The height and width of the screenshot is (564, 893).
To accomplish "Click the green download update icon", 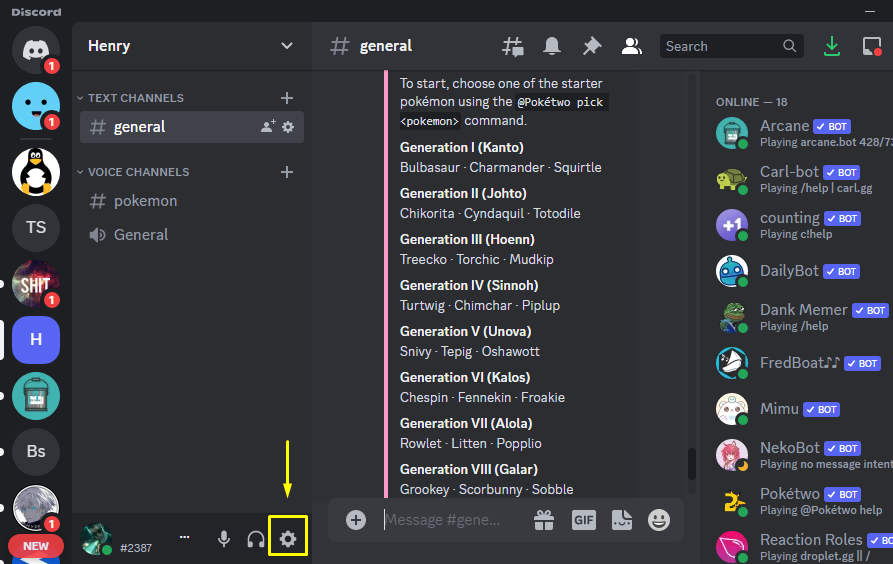I will coord(831,46).
